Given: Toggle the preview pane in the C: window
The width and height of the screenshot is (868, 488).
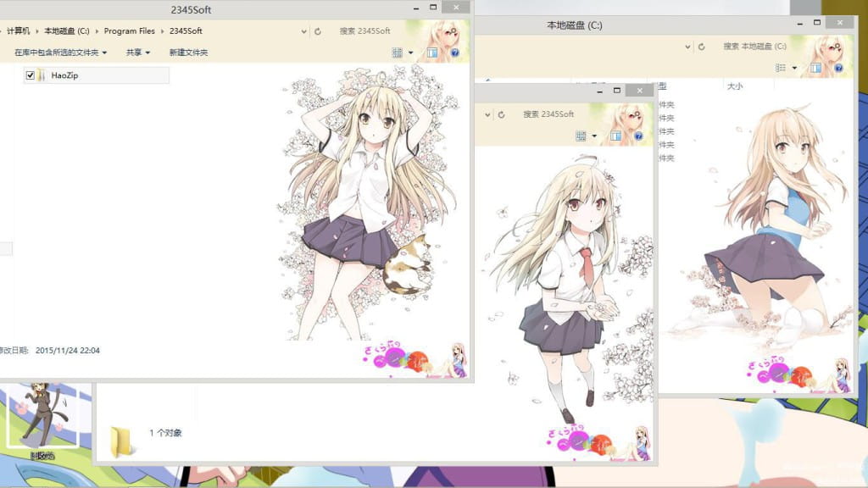Looking at the screenshot, I should [815, 69].
